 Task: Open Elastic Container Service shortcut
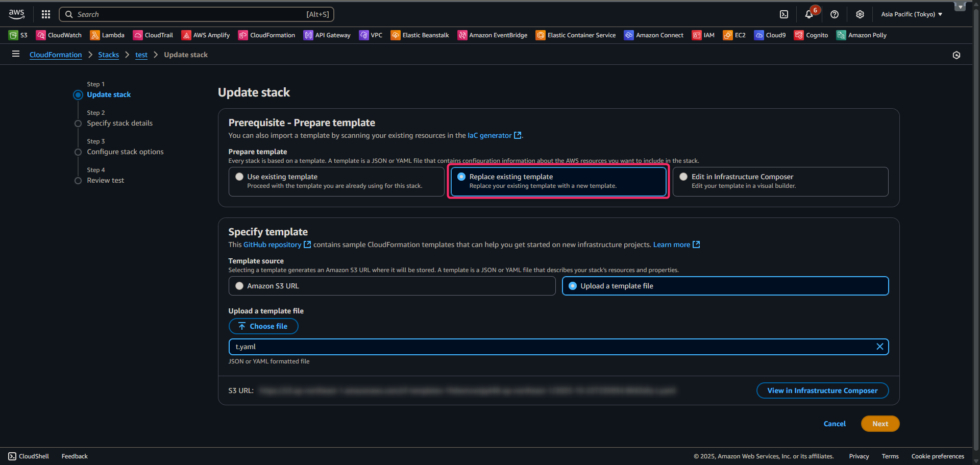click(x=576, y=35)
